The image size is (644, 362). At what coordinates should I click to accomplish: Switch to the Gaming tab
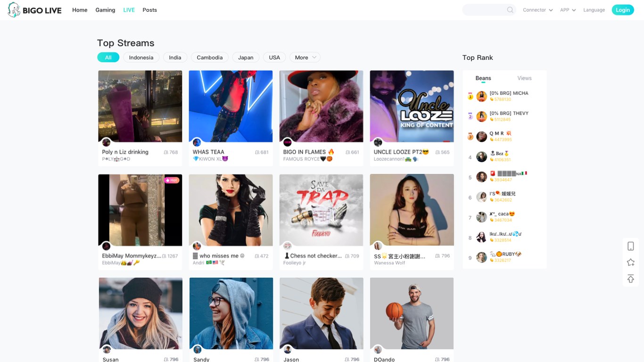[105, 9]
